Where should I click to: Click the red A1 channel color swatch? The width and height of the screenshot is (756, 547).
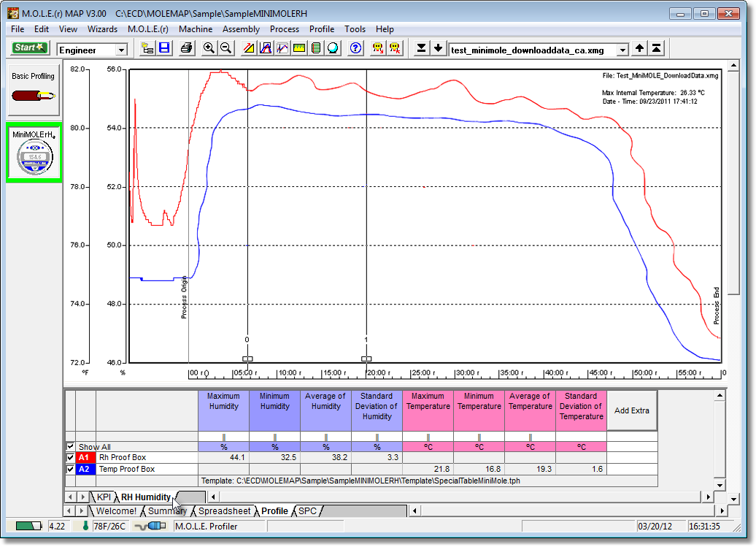click(x=86, y=456)
